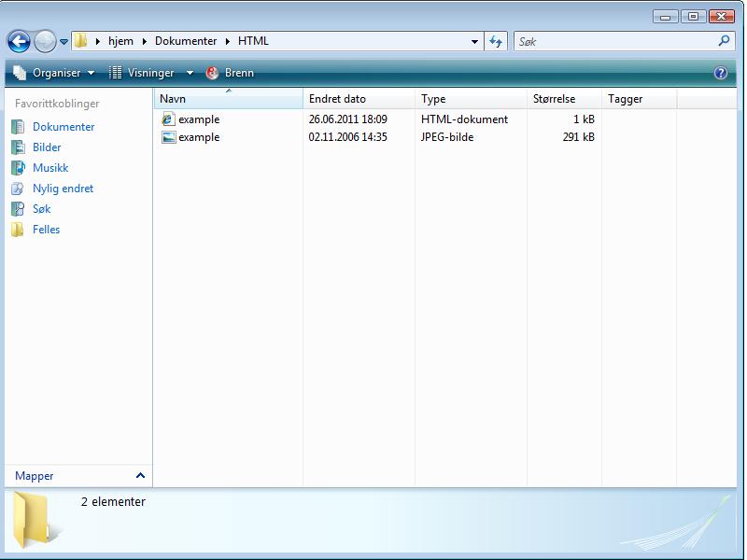The width and height of the screenshot is (747, 560).
Task: Click the Visninger views button
Action: [142, 73]
